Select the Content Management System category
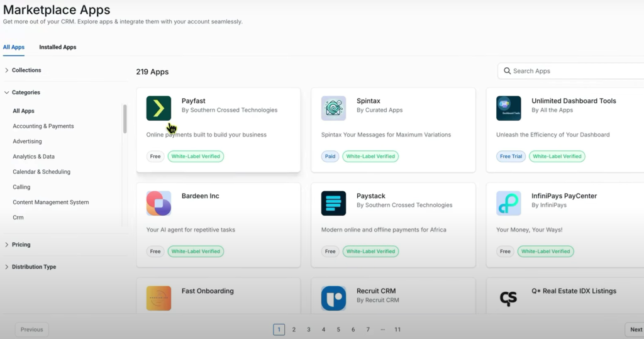 click(x=50, y=202)
